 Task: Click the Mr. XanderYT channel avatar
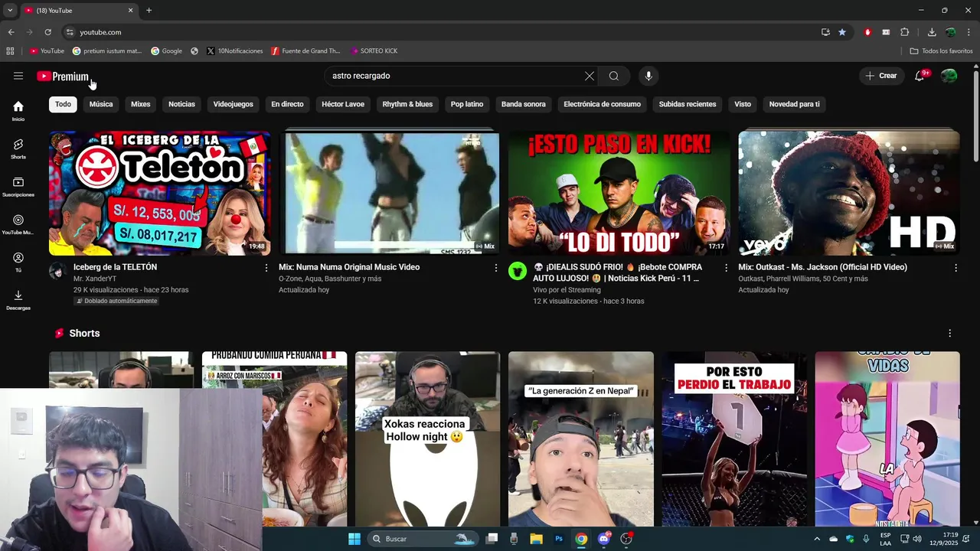tap(57, 271)
